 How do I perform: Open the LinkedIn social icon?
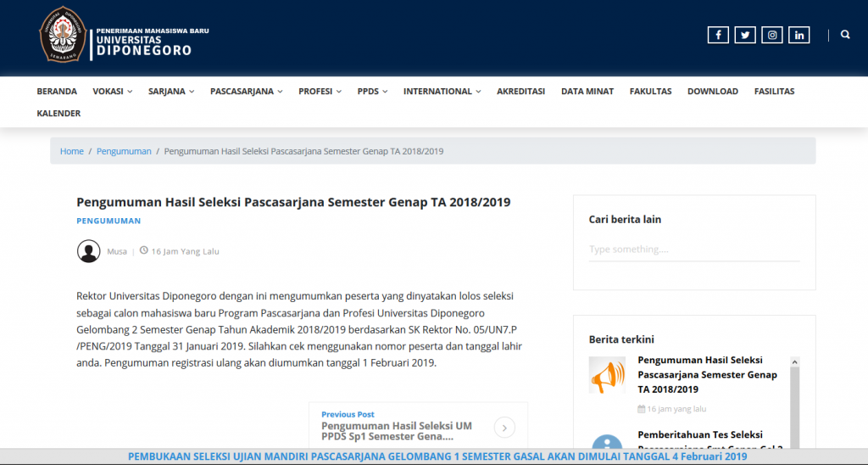click(798, 35)
